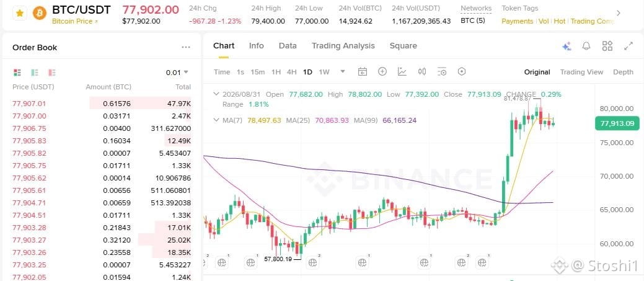Expand chart to fullscreen with arrows icon
Screen dimensions: 644x281
coord(628,46)
